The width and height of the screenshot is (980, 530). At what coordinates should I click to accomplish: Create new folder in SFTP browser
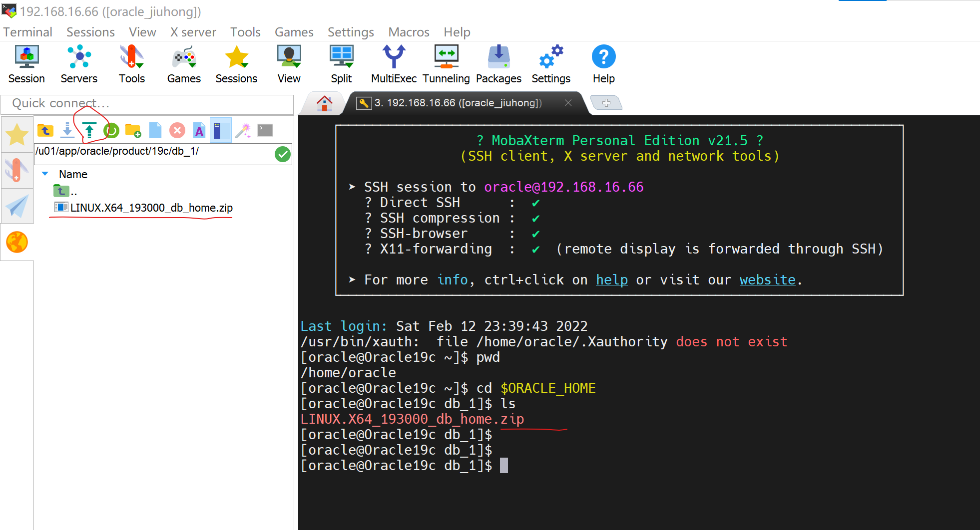[133, 130]
